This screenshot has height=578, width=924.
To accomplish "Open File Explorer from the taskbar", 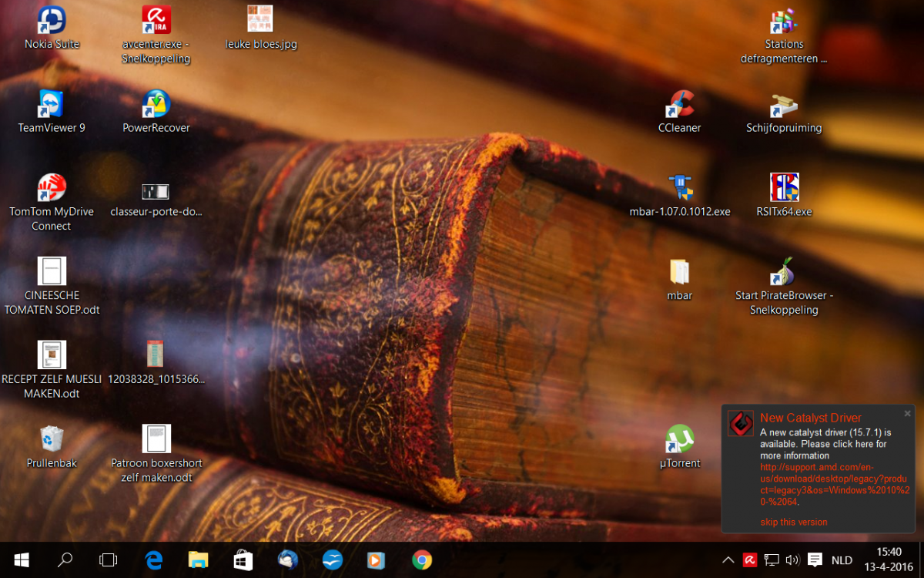I will tap(199, 560).
